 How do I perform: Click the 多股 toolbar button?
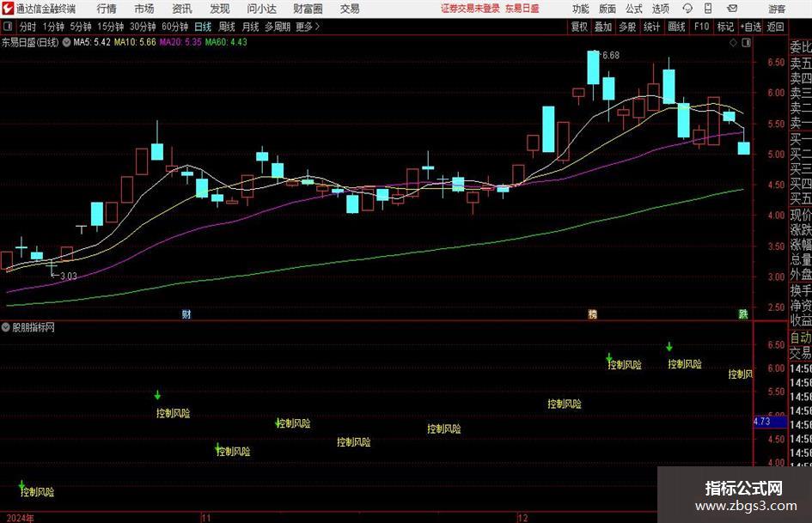coord(627,27)
